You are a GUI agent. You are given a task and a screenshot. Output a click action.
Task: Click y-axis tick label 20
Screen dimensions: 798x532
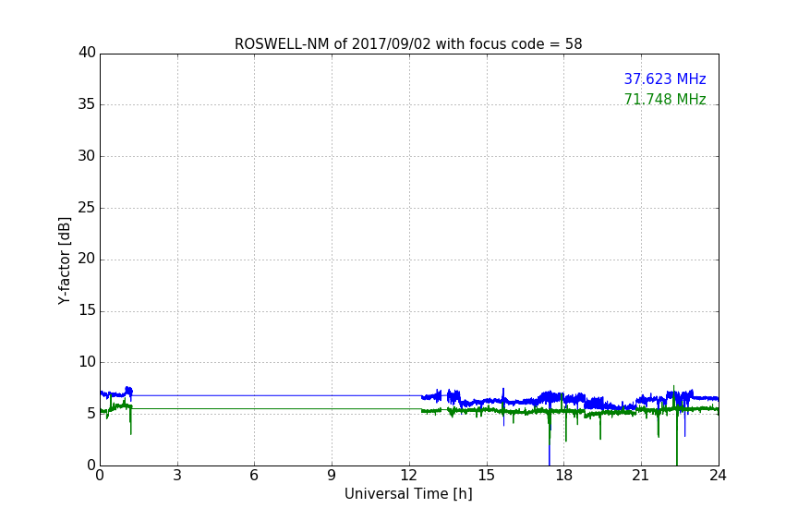[x=87, y=260]
